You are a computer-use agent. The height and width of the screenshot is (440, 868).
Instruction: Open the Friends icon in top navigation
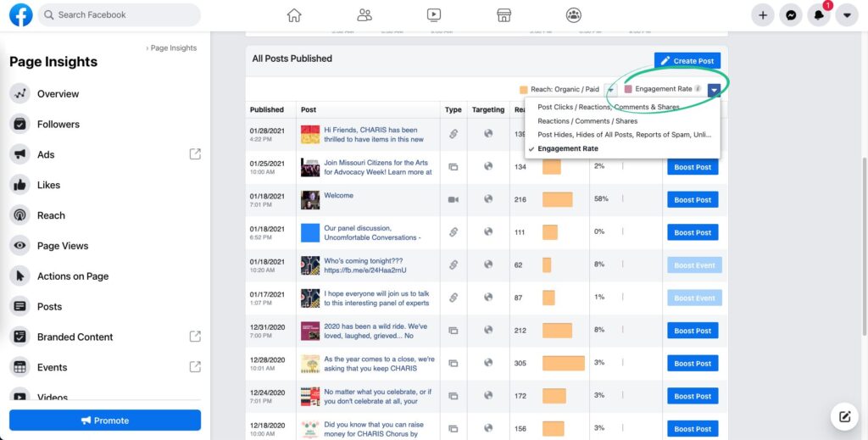pyautogui.click(x=364, y=14)
